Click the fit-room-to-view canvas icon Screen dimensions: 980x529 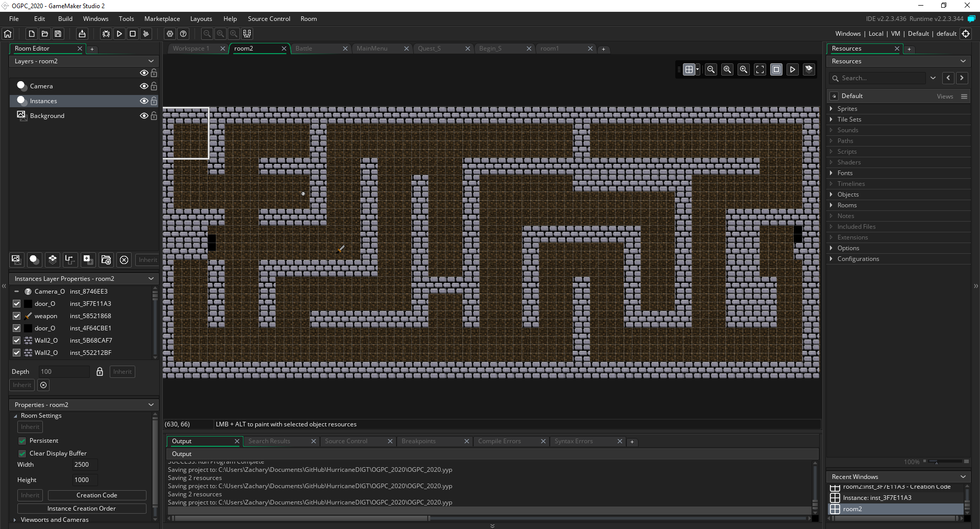pos(760,69)
